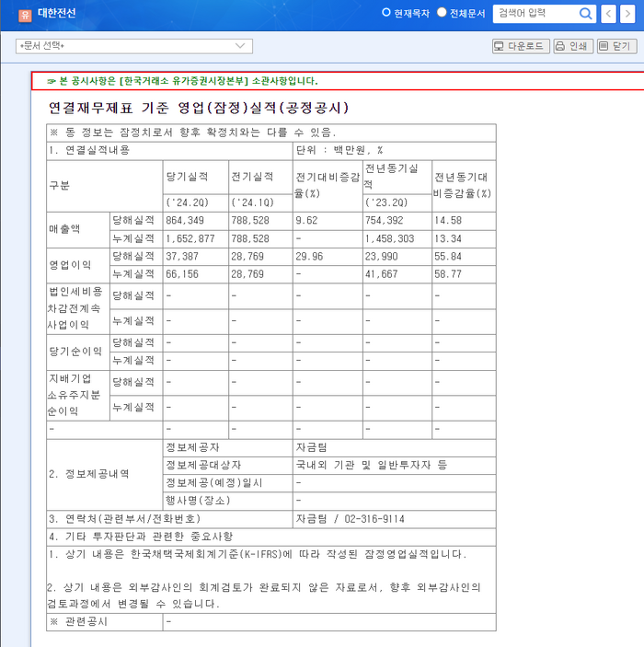Click 4. 기타 투자판단과 관련한 중요사항
644x647 pixels.
141,537
